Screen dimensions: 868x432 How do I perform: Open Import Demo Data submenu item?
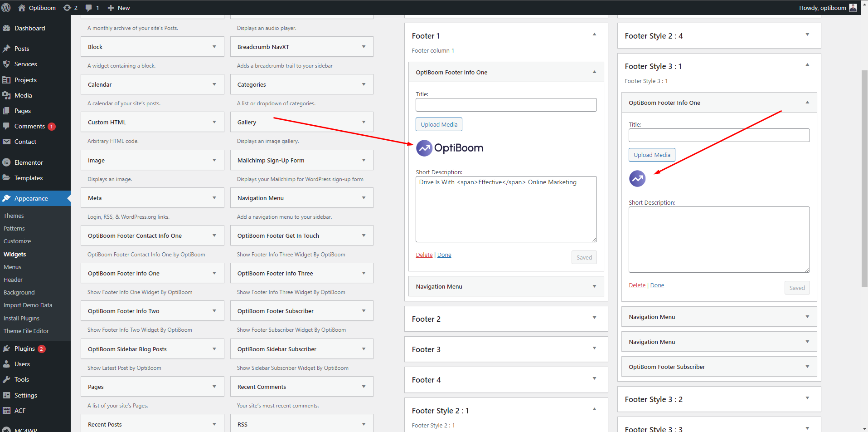28,305
